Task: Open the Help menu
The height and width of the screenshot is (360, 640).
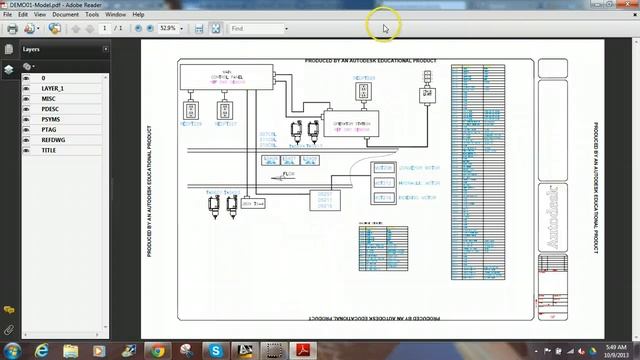Action: click(x=138, y=14)
